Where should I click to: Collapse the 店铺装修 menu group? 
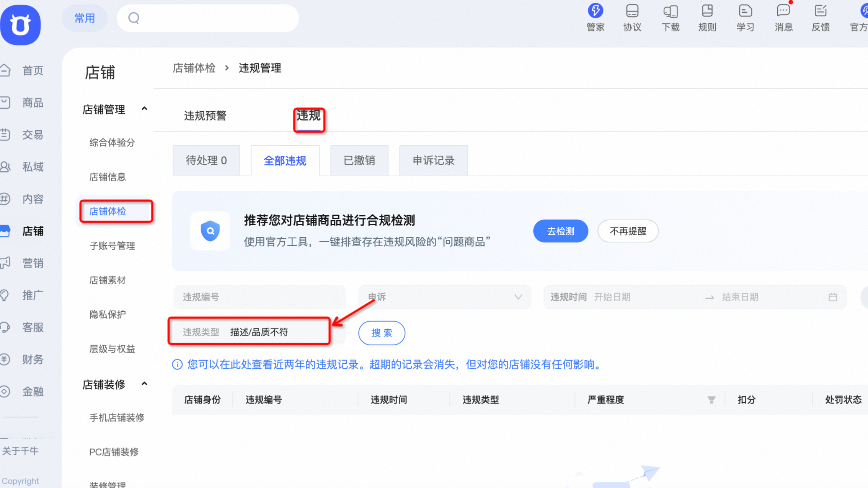[144, 384]
